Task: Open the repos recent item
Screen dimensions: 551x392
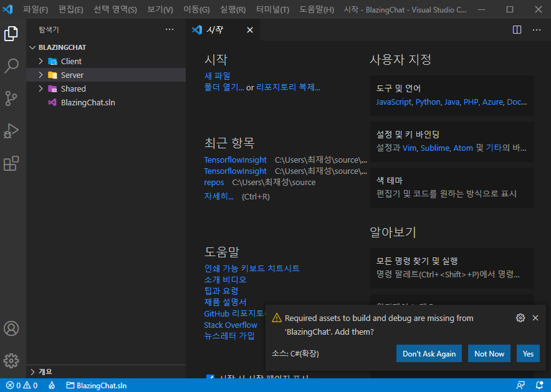Action: pyautogui.click(x=214, y=183)
